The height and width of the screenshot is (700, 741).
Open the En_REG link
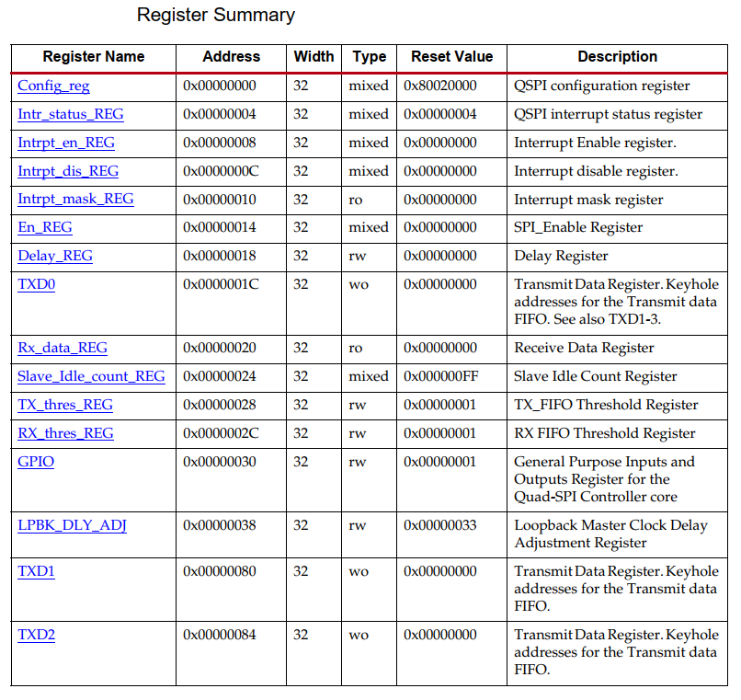coord(45,227)
